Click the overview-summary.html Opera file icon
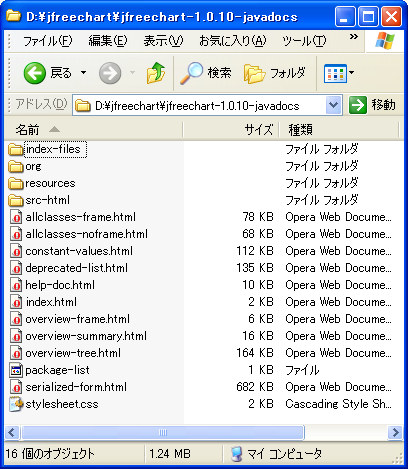 16,336
